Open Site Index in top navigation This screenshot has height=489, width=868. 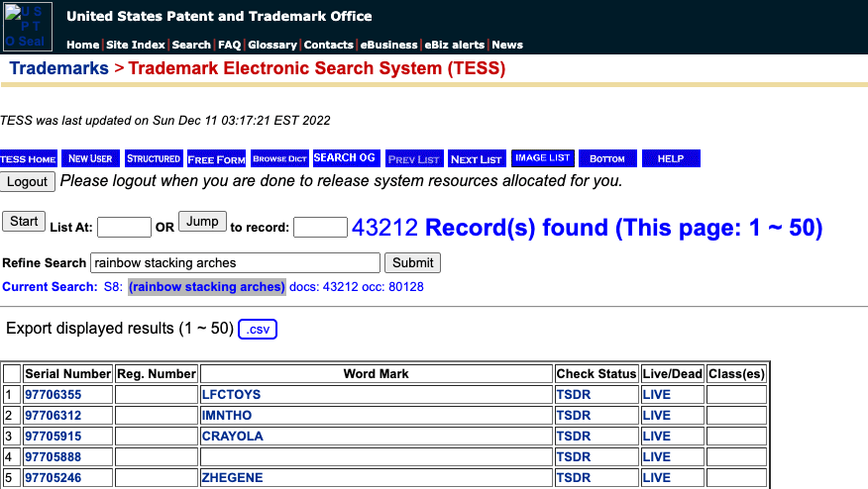click(136, 45)
